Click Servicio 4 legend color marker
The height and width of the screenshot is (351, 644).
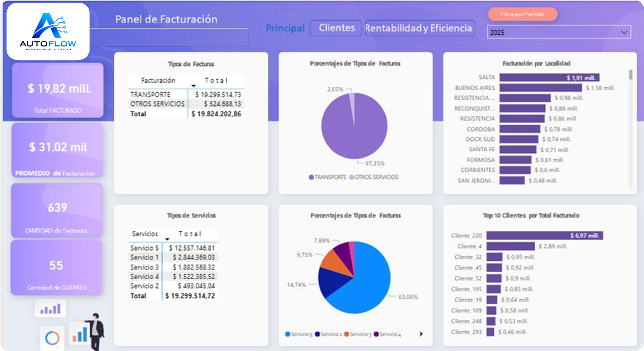click(x=376, y=334)
